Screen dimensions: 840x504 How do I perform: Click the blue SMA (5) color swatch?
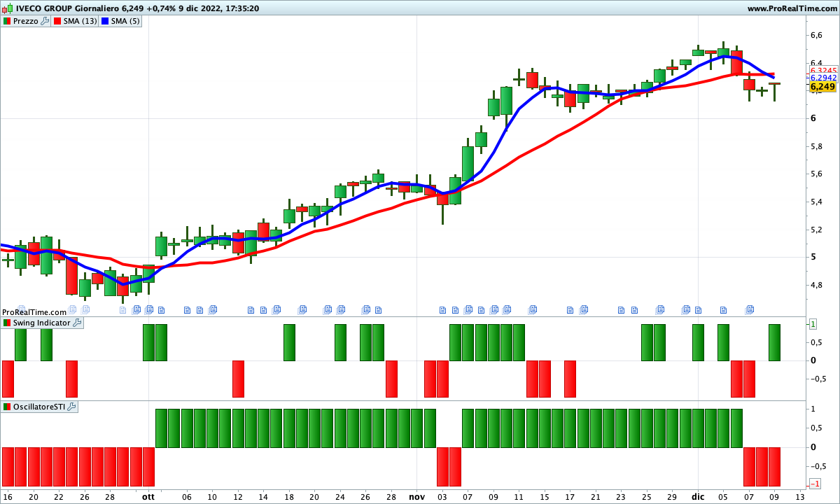click(x=106, y=21)
